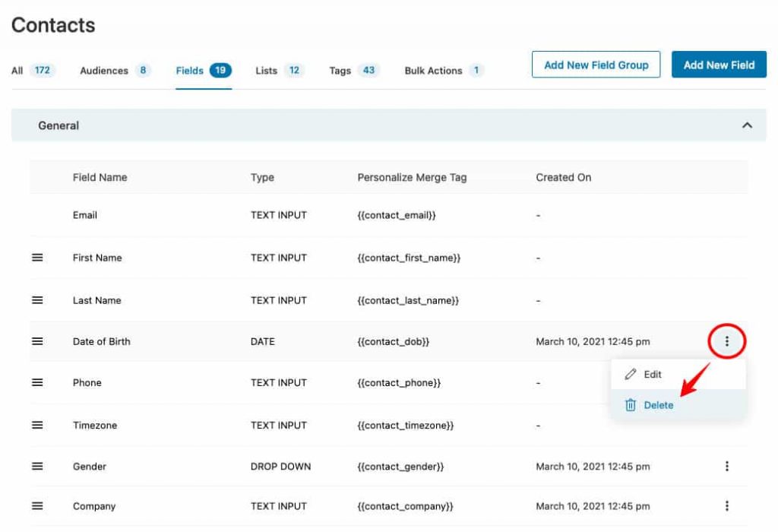This screenshot has width=778, height=532.
Task: Click the Company row created date
Action: [593, 506]
